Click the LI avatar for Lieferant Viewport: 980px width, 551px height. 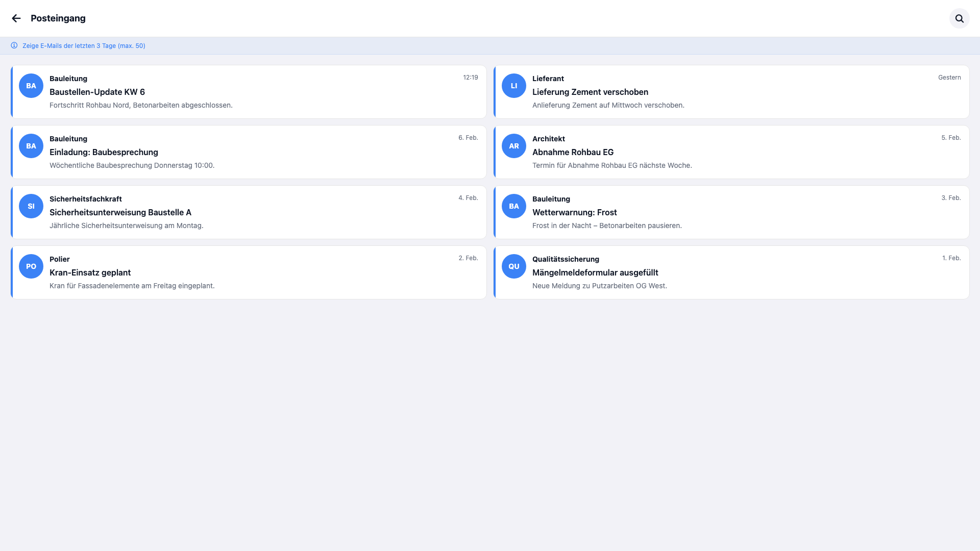tap(513, 86)
